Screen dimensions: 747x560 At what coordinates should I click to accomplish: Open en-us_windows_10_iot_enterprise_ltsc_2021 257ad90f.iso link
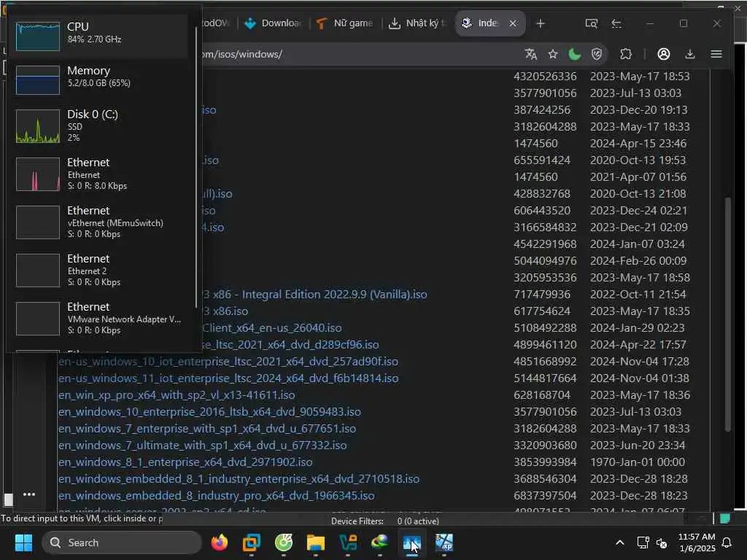(x=228, y=362)
